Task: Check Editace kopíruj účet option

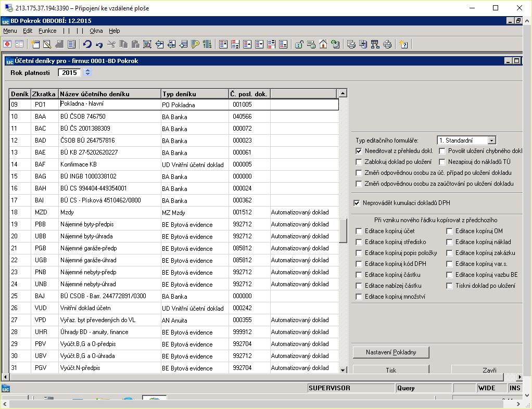Action: pos(359,231)
